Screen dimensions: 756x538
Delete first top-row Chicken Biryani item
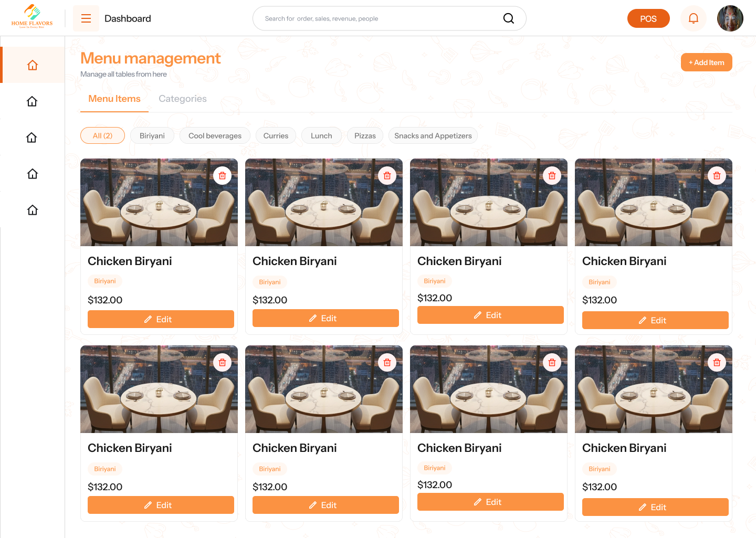click(222, 176)
